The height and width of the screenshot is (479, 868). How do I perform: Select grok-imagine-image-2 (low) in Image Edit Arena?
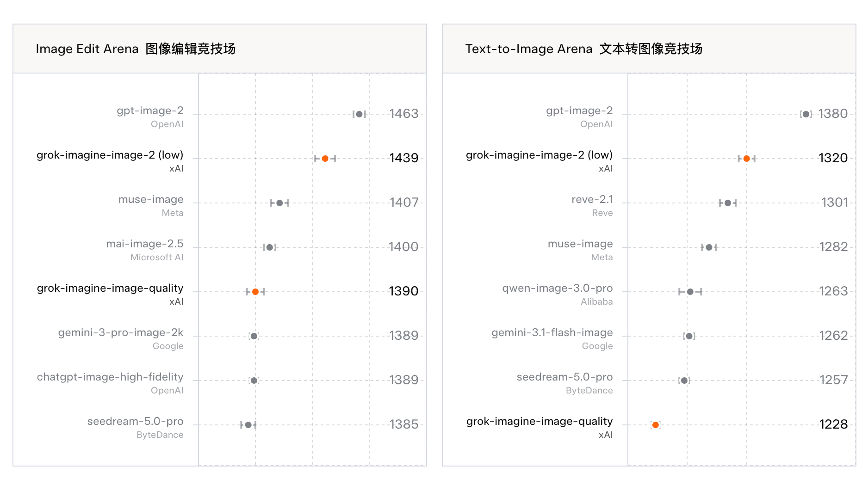coord(110,155)
